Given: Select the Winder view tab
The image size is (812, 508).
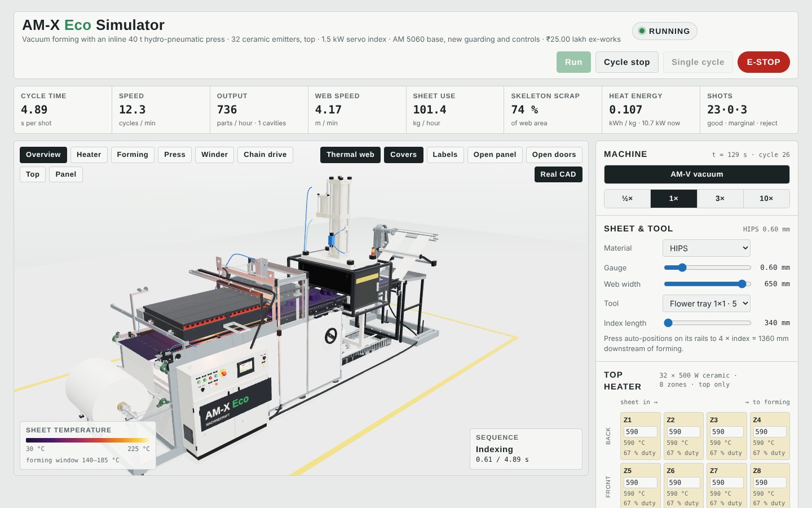Looking at the screenshot, I should pos(215,155).
